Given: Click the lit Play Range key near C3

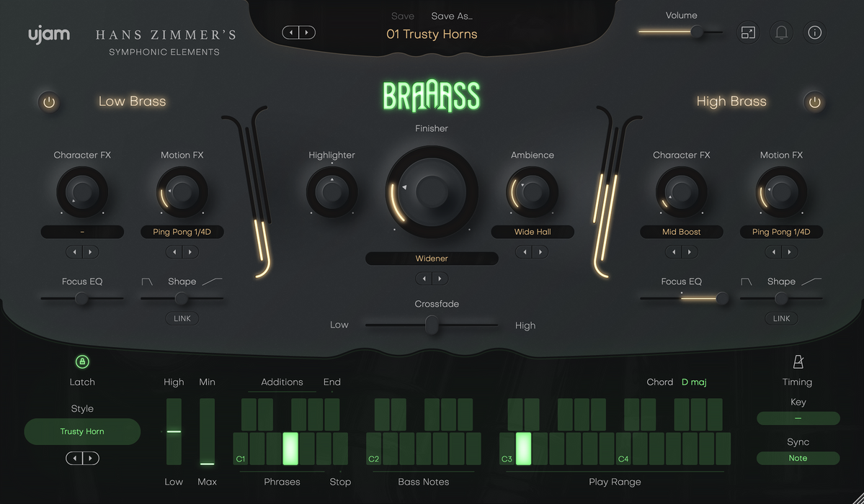Looking at the screenshot, I should click(523, 449).
